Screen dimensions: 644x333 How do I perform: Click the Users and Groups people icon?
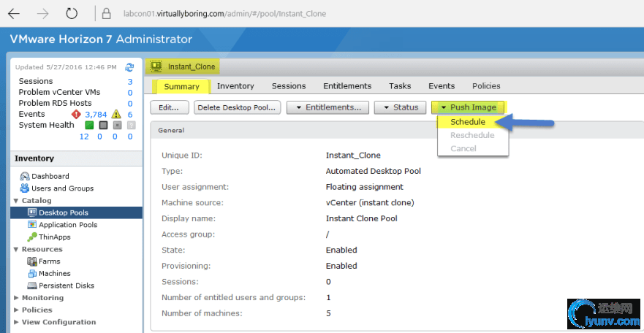click(x=25, y=188)
